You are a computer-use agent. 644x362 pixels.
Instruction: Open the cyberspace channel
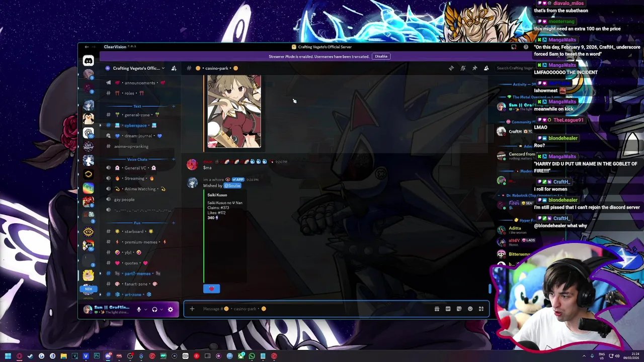(139, 125)
